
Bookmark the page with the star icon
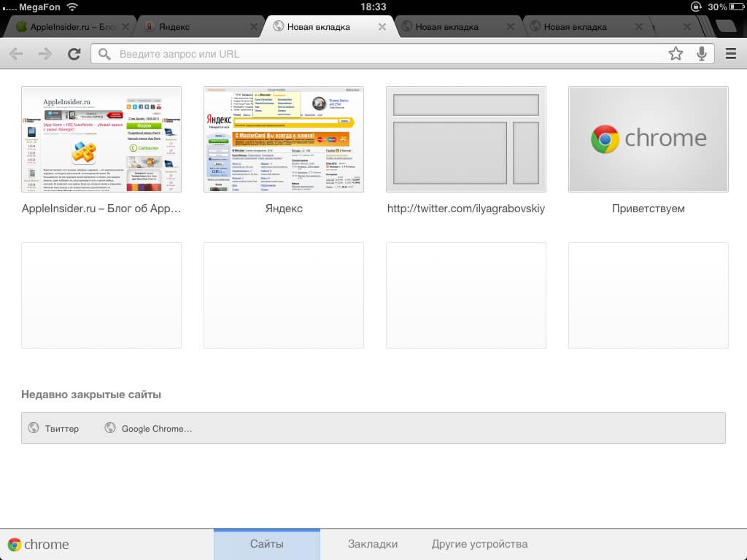point(676,53)
